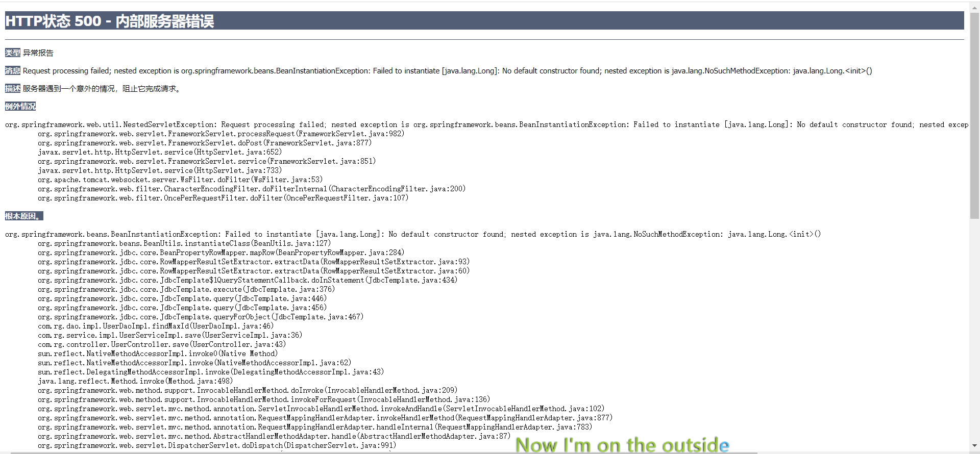Click the UserServiceImpl.save line

170,335
